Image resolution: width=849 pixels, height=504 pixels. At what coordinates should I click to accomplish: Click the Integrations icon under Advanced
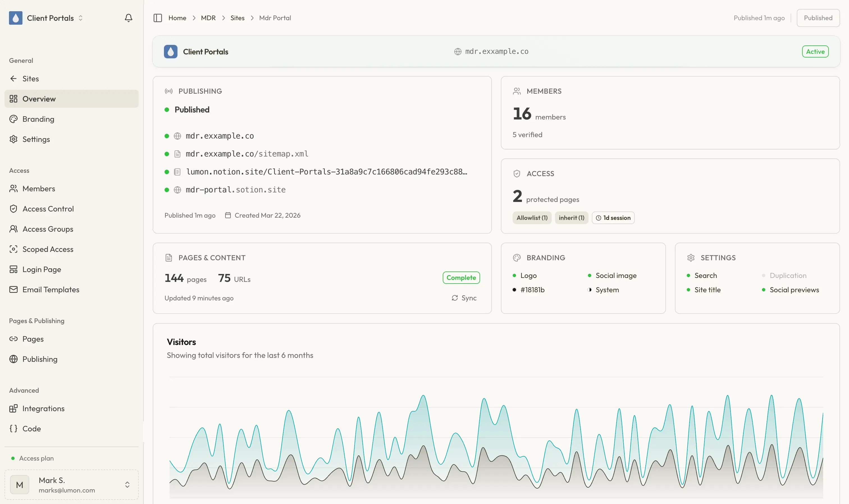click(x=13, y=408)
